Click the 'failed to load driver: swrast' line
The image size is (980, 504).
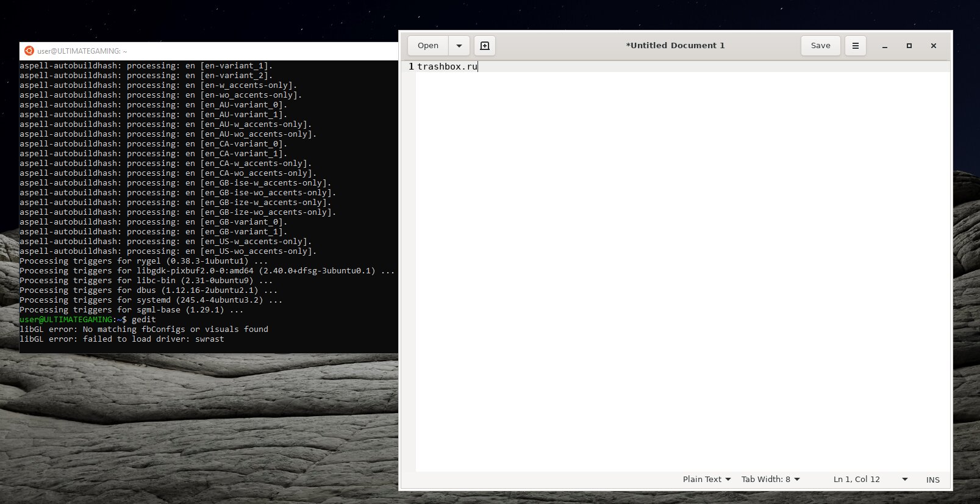click(x=122, y=339)
